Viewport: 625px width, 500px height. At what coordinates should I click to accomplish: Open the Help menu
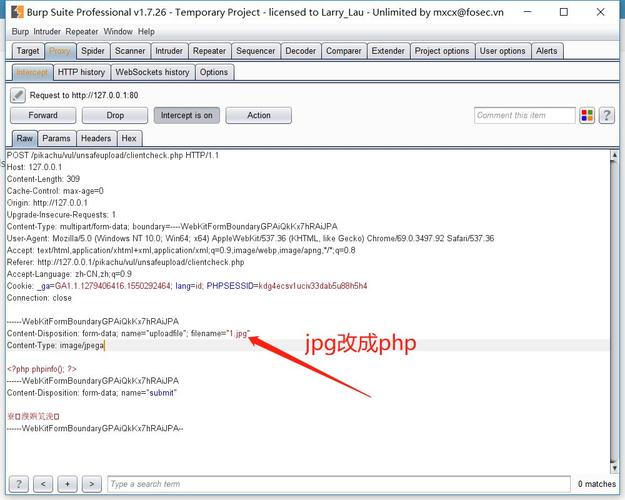point(146,31)
